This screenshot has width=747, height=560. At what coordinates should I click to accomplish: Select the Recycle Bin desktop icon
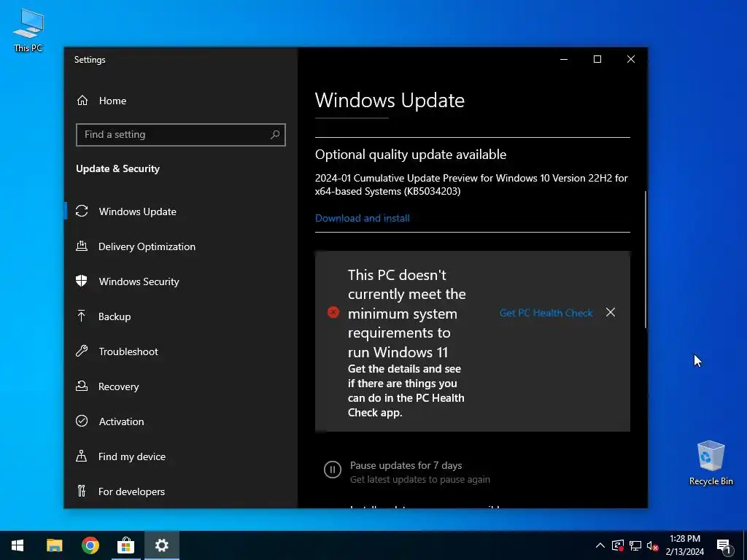711,463
